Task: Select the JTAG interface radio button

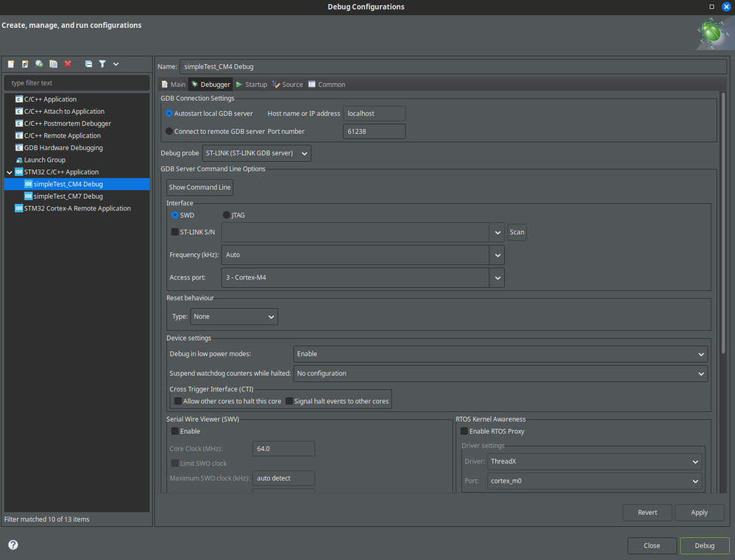Action: [x=227, y=215]
